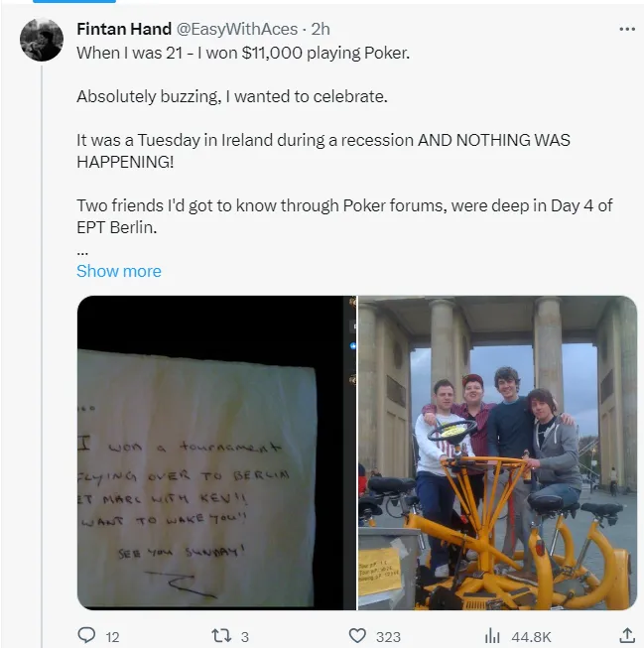Open the Fintan Hand display name link
This screenshot has height=648, width=644.
coord(123,29)
